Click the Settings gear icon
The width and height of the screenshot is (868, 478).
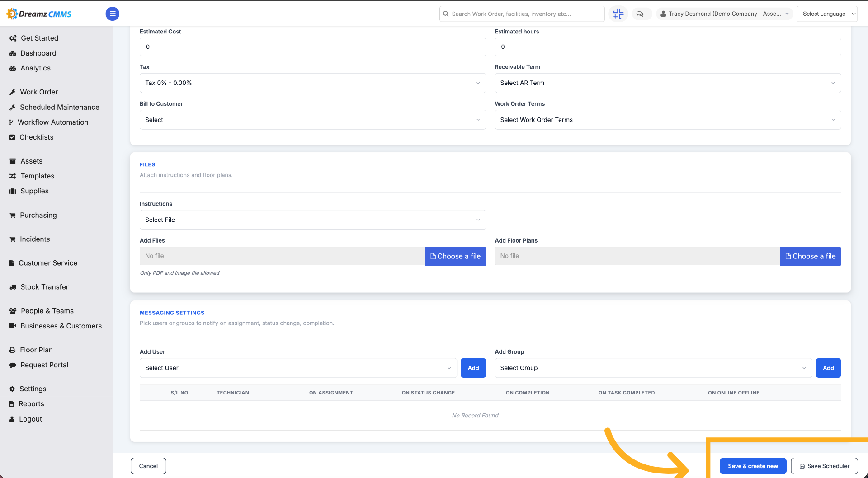[12, 389]
